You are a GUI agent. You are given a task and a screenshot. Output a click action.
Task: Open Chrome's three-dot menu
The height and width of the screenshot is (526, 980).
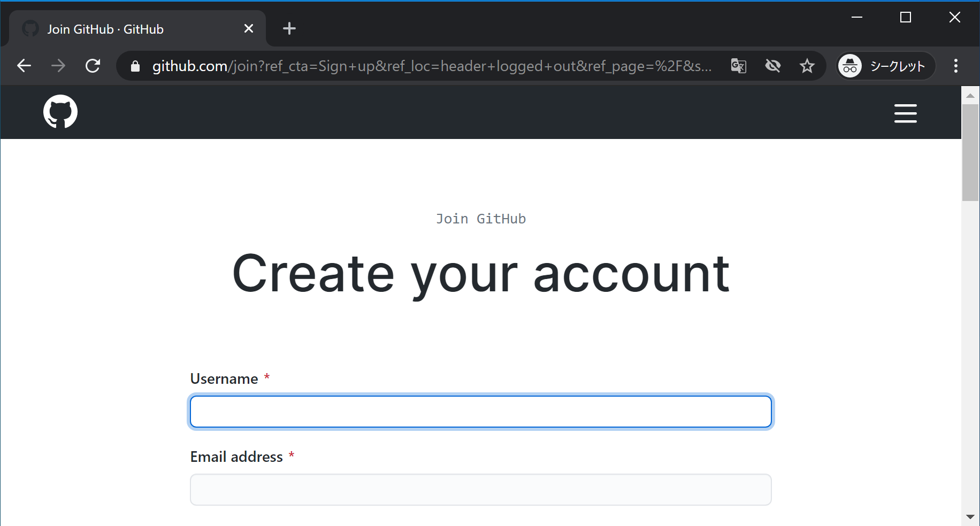click(956, 66)
